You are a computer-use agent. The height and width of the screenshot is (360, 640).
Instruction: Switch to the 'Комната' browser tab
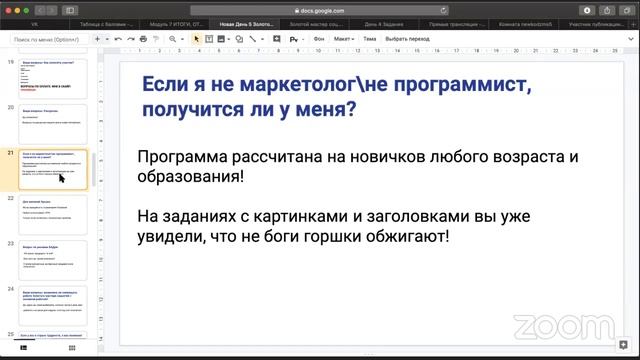[x=525, y=24]
